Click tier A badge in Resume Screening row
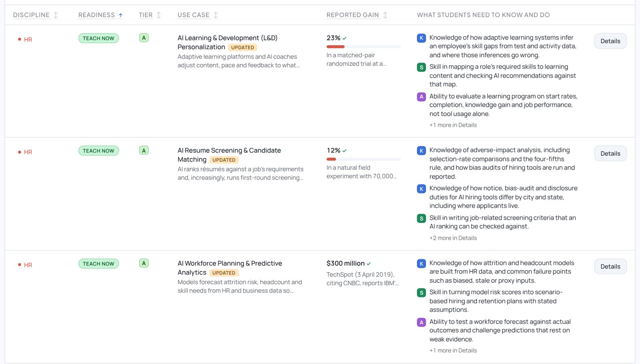The width and height of the screenshot is (640, 364). [144, 150]
